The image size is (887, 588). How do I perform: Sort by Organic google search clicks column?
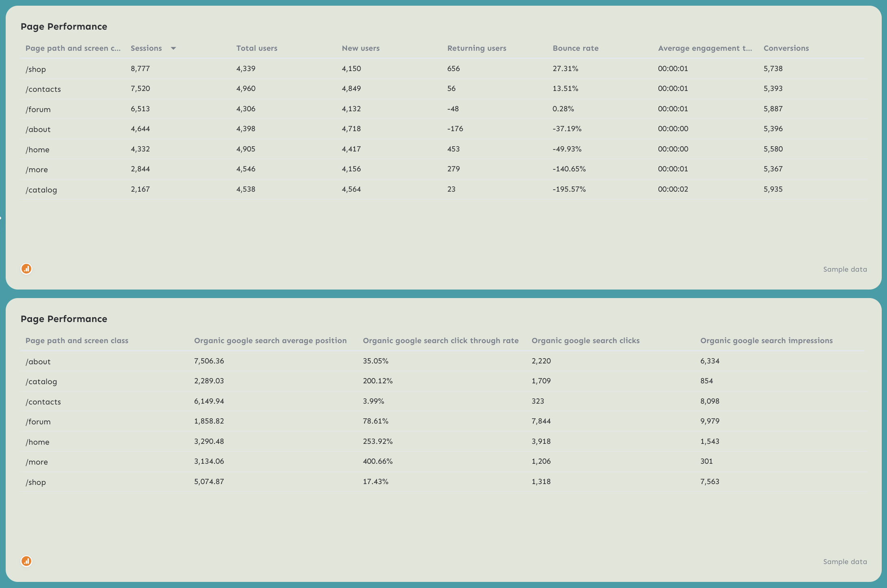586,340
